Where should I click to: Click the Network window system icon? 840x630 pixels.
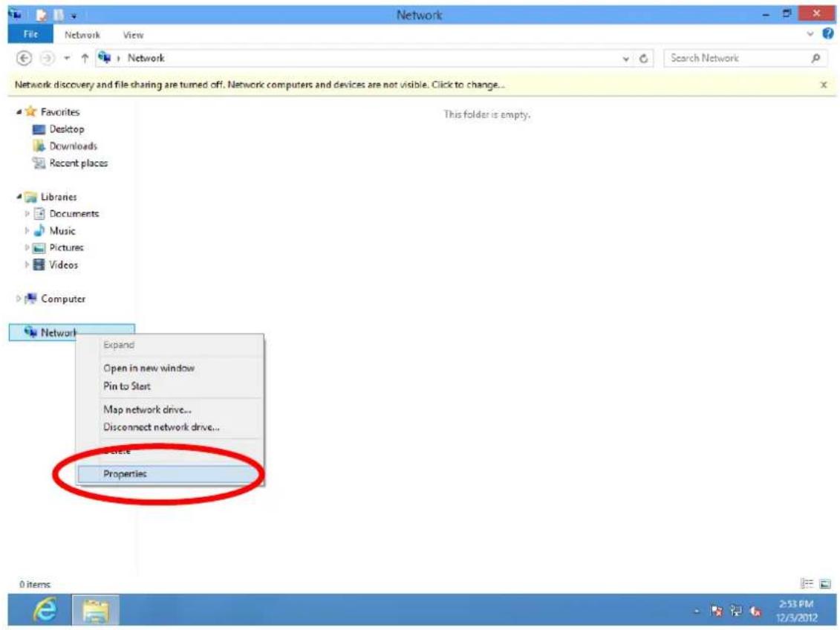click(x=14, y=14)
